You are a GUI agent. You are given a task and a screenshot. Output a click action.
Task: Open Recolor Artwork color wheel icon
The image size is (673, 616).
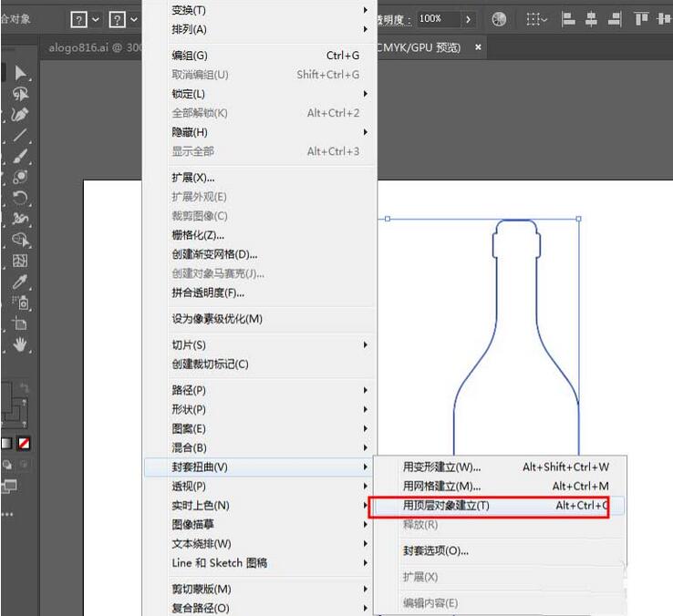[499, 19]
